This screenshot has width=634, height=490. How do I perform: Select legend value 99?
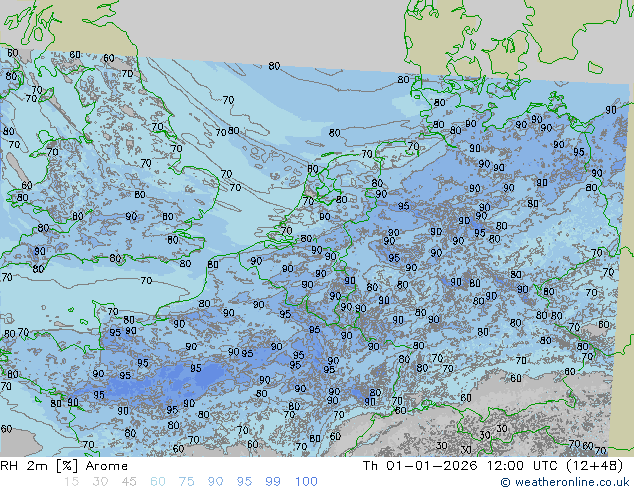(x=273, y=482)
